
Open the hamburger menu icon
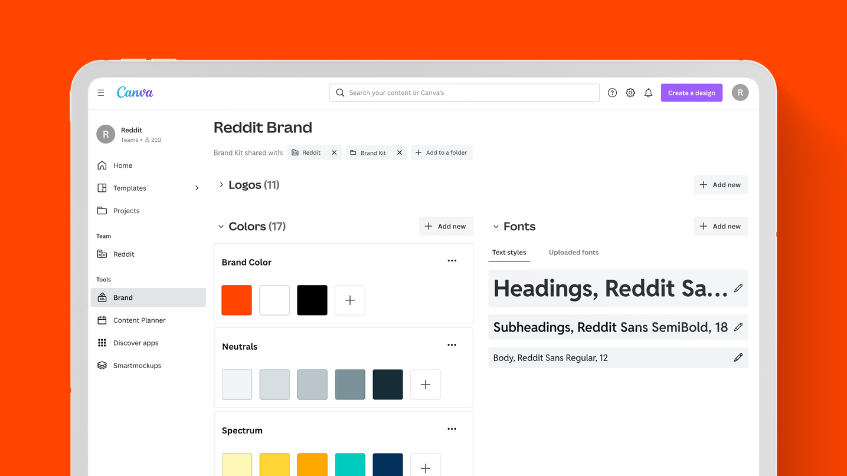[101, 93]
